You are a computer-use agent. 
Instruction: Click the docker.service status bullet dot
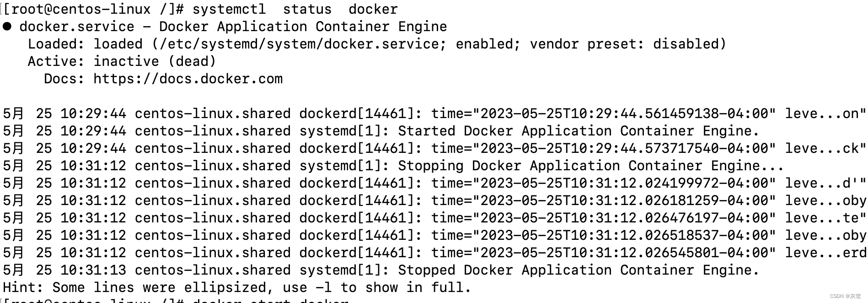tap(7, 27)
